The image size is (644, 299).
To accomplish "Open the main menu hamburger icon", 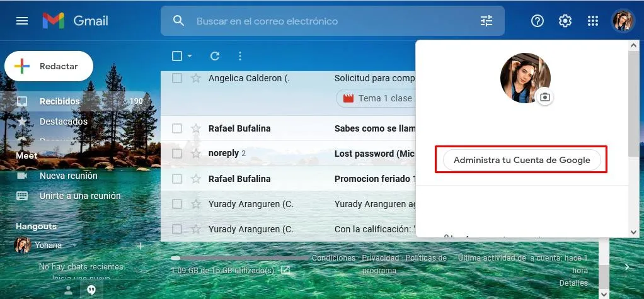I will point(22,21).
